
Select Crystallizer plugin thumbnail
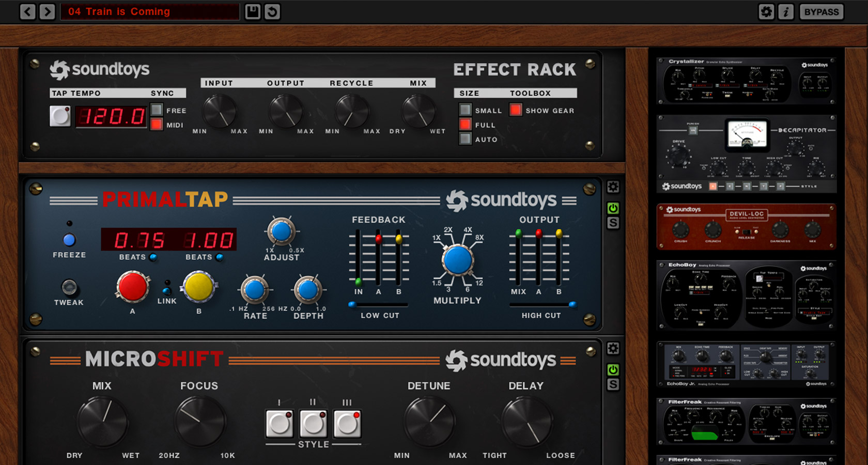[x=746, y=81]
